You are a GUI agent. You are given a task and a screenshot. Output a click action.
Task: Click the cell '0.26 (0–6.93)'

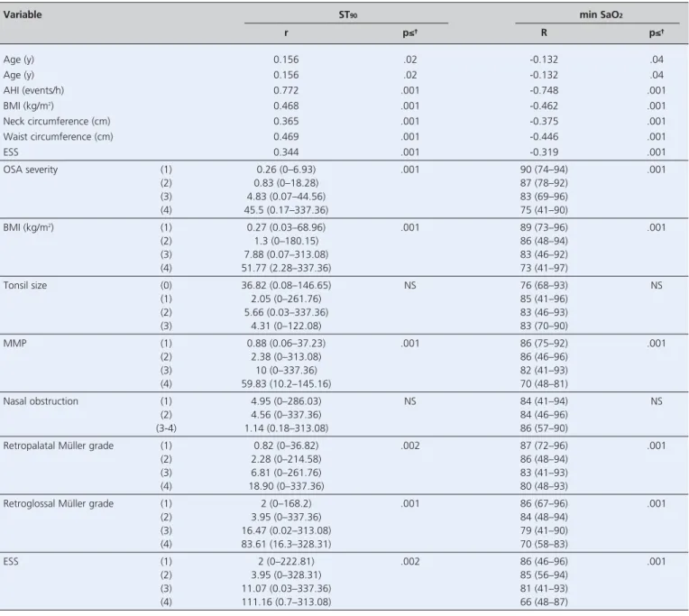(x=286, y=170)
